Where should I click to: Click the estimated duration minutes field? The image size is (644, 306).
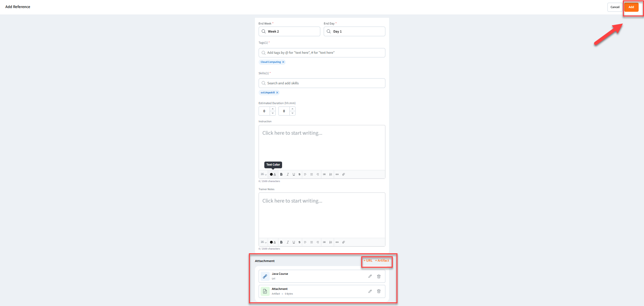coord(284,111)
